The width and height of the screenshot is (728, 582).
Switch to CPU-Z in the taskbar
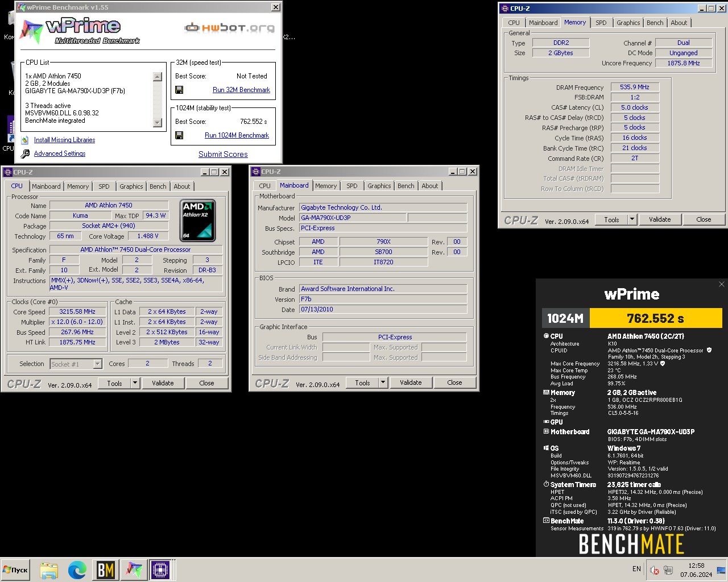pyautogui.click(x=161, y=569)
